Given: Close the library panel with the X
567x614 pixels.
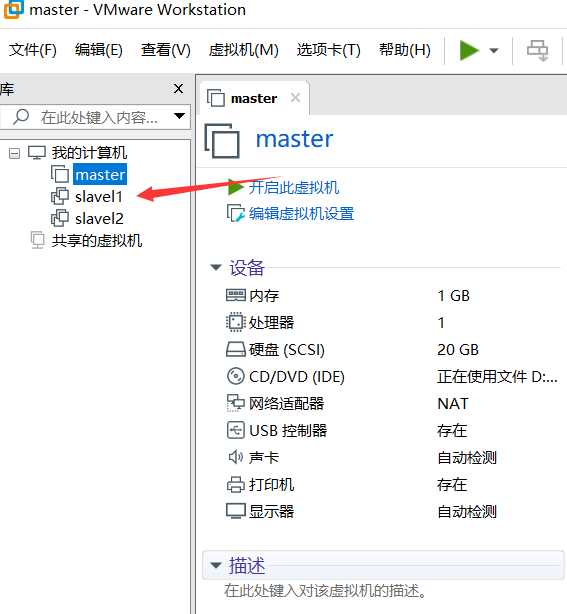Looking at the screenshot, I should click(x=179, y=89).
